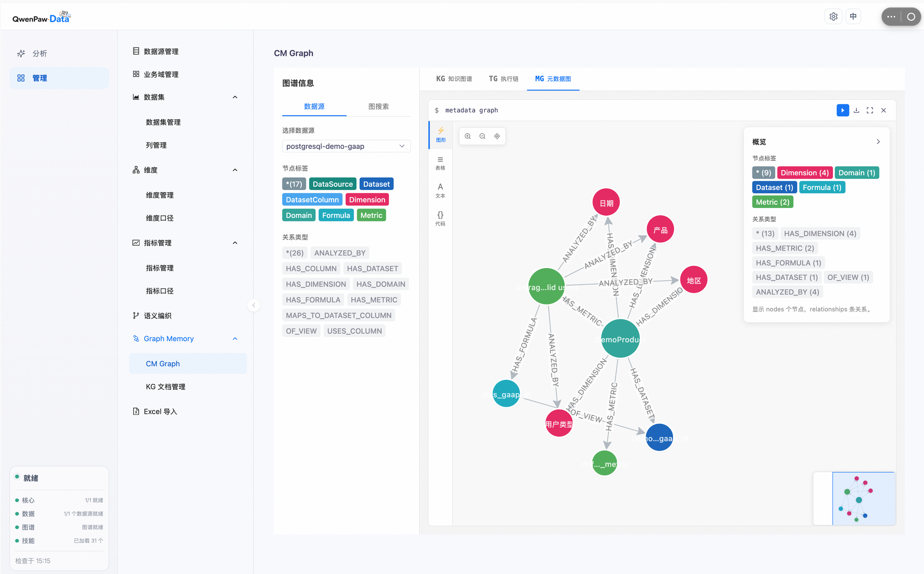Select the teal Domain node in graph center
The image size is (924, 574).
click(620, 339)
